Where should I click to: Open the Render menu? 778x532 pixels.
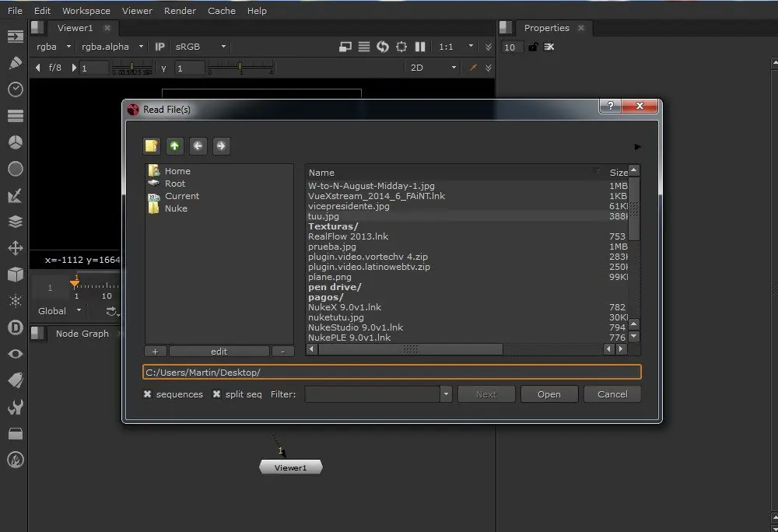pos(180,11)
